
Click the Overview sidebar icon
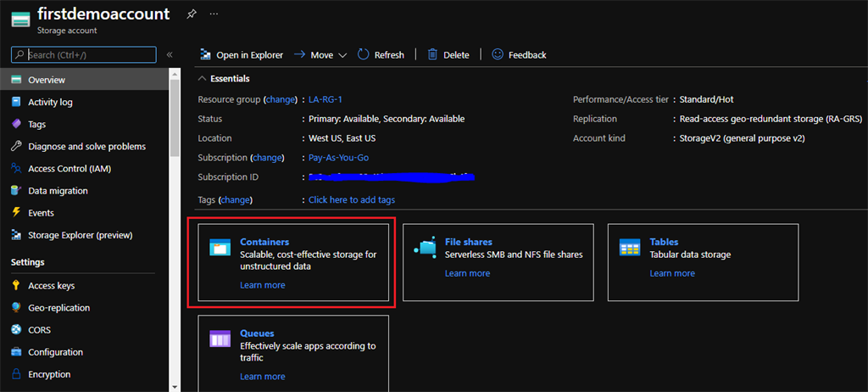(17, 80)
